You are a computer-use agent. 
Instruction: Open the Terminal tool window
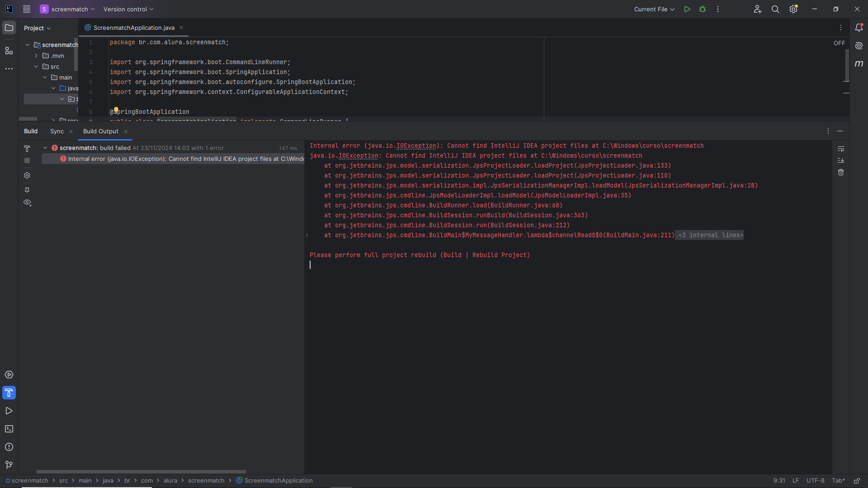point(9,429)
